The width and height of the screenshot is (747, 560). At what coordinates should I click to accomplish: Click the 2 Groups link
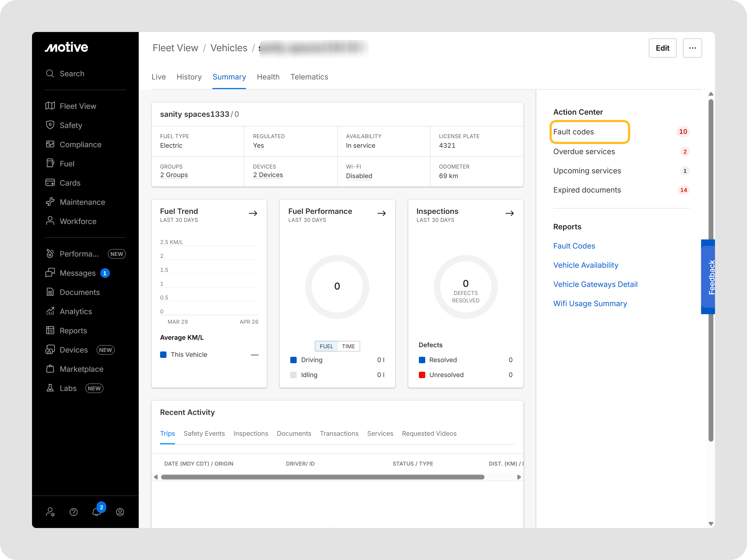[174, 175]
